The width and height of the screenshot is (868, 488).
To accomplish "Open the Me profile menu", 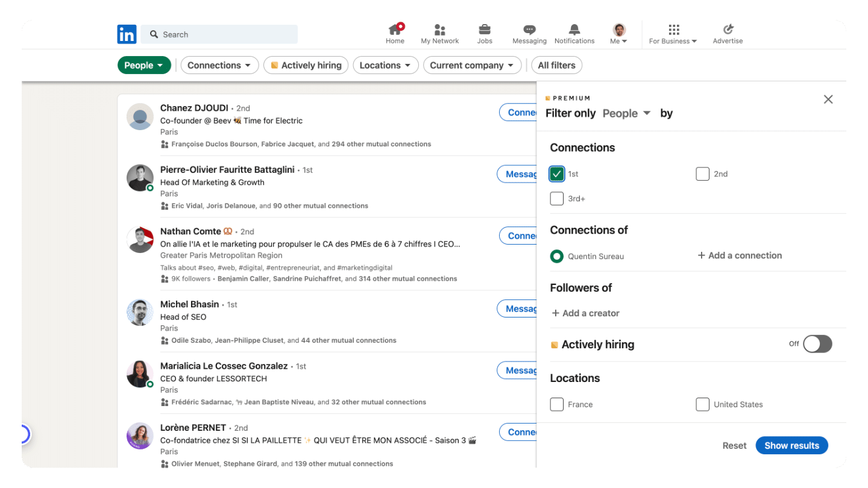I will [x=619, y=34].
